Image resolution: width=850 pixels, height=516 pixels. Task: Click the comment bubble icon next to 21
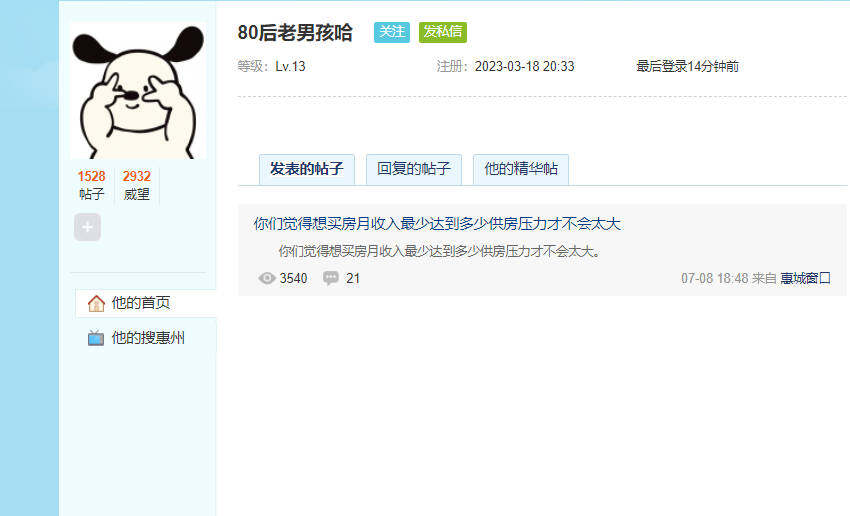(331, 278)
